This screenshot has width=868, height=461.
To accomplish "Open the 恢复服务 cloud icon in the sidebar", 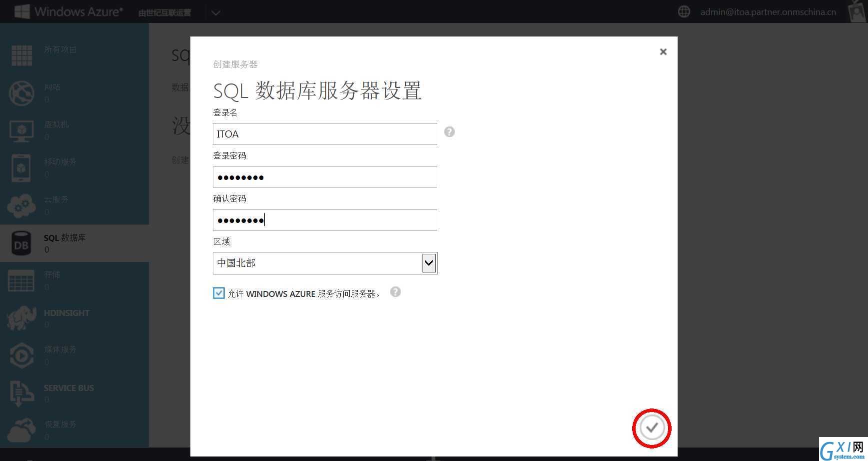I will click(21, 430).
